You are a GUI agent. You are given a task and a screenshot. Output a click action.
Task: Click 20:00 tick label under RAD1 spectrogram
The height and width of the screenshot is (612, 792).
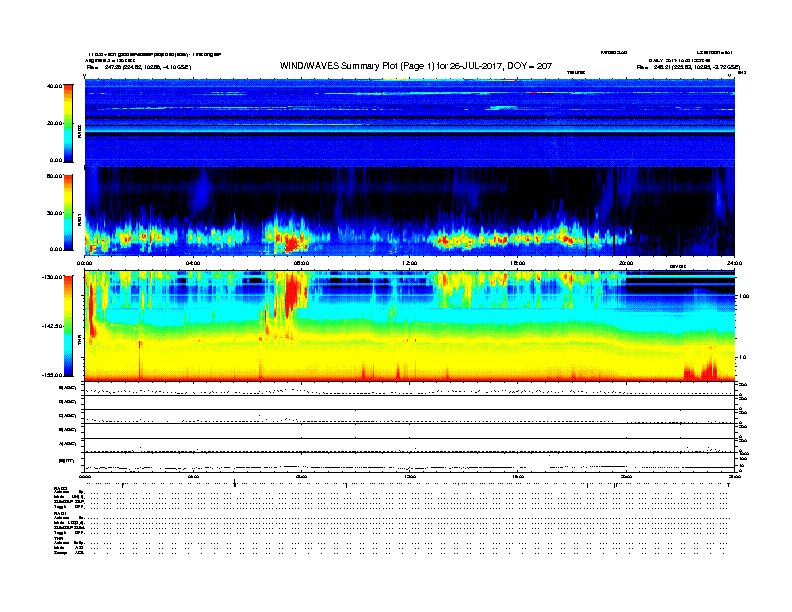point(626,263)
